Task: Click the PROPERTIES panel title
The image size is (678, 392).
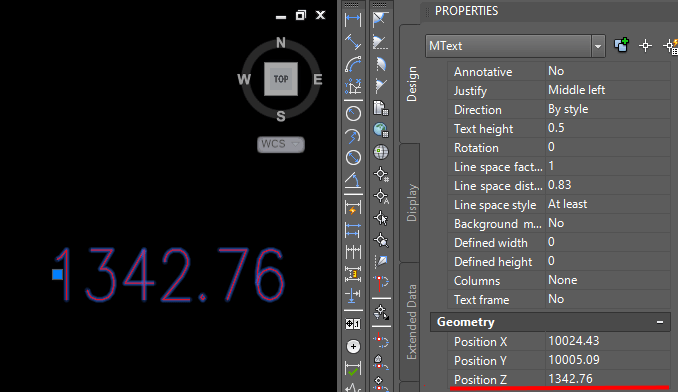Action: [467, 11]
